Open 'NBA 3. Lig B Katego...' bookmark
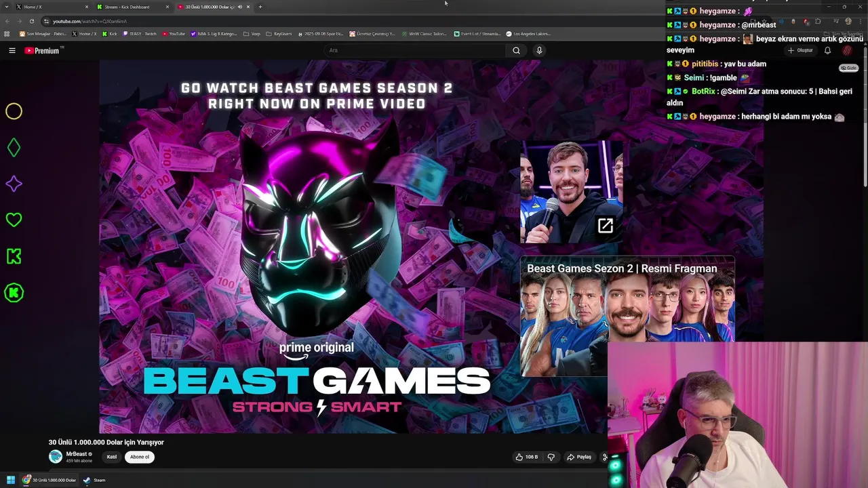The height and width of the screenshot is (488, 868). 214,34
